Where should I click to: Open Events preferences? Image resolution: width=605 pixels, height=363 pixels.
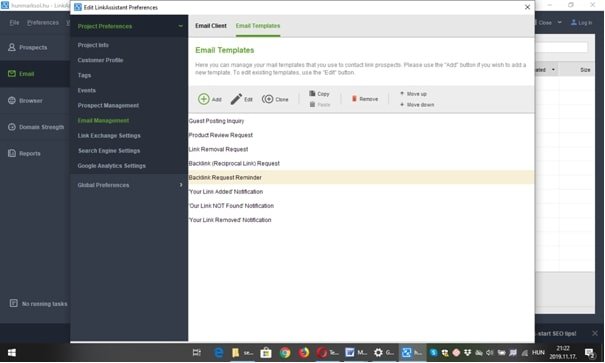pos(86,90)
